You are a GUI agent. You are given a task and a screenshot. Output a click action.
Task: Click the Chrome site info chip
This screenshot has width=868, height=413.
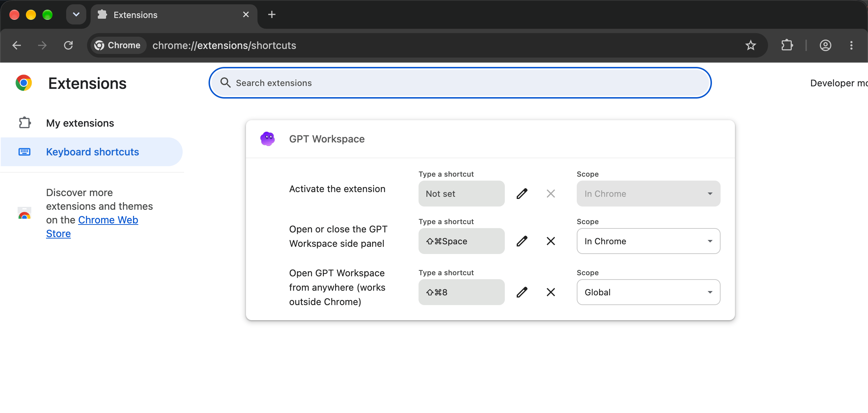(x=118, y=45)
